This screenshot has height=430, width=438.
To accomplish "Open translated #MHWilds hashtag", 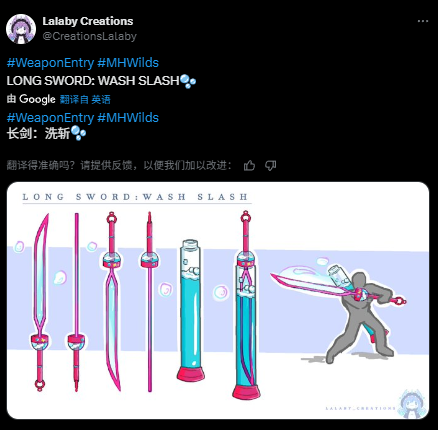I will (x=128, y=118).
